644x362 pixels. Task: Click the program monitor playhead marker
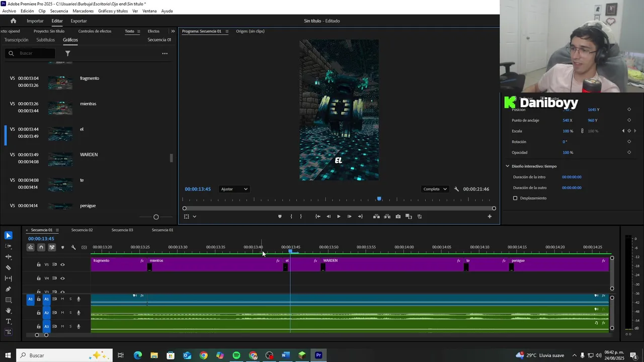[379, 199]
